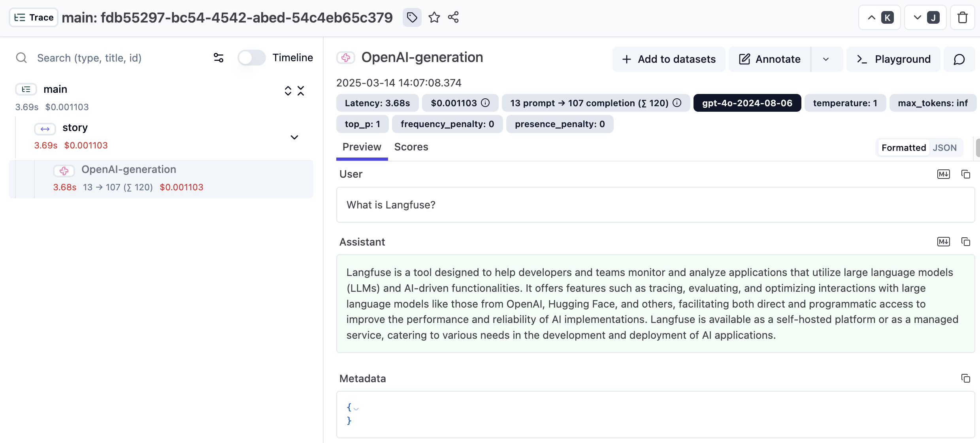Click the max_tokens: inf badge

click(x=933, y=103)
